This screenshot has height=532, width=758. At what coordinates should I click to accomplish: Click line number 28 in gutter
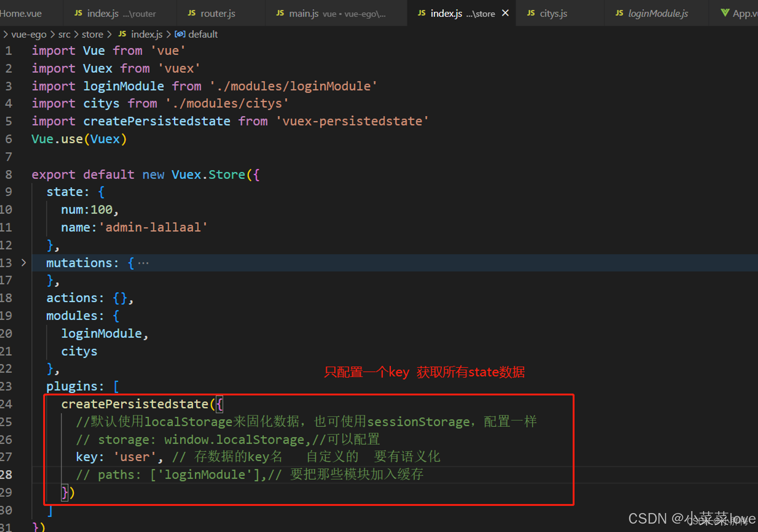[7, 474]
